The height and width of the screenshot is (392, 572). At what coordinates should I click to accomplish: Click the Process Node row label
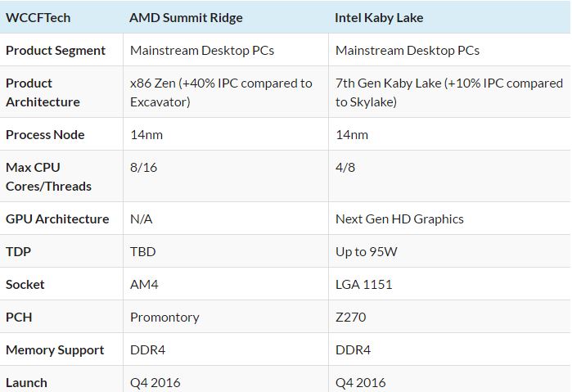click(x=45, y=134)
